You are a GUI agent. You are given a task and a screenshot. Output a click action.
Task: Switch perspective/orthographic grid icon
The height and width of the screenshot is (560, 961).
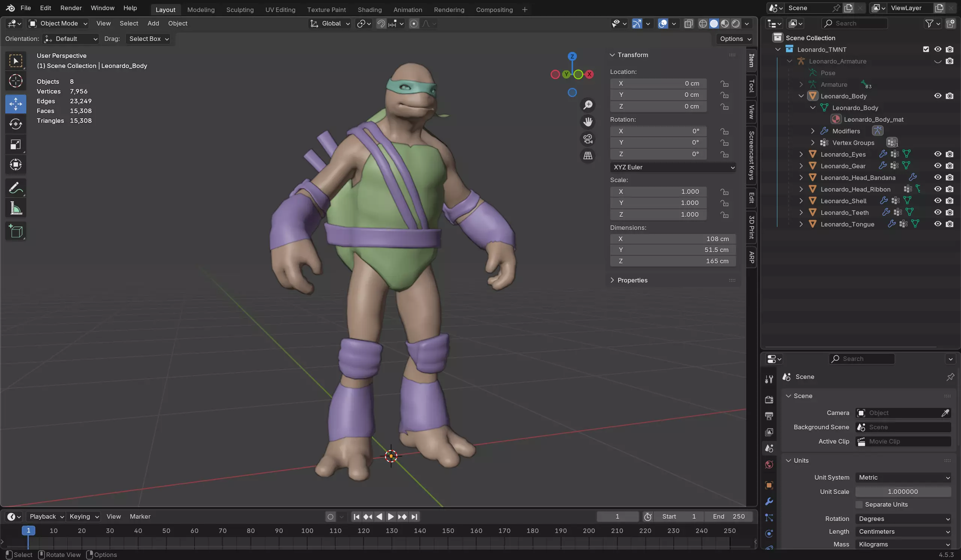pos(588,155)
